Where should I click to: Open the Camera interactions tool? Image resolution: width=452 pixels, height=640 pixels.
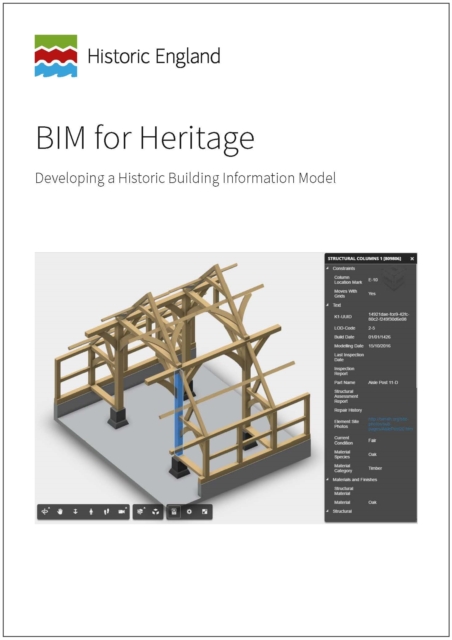coord(122,511)
